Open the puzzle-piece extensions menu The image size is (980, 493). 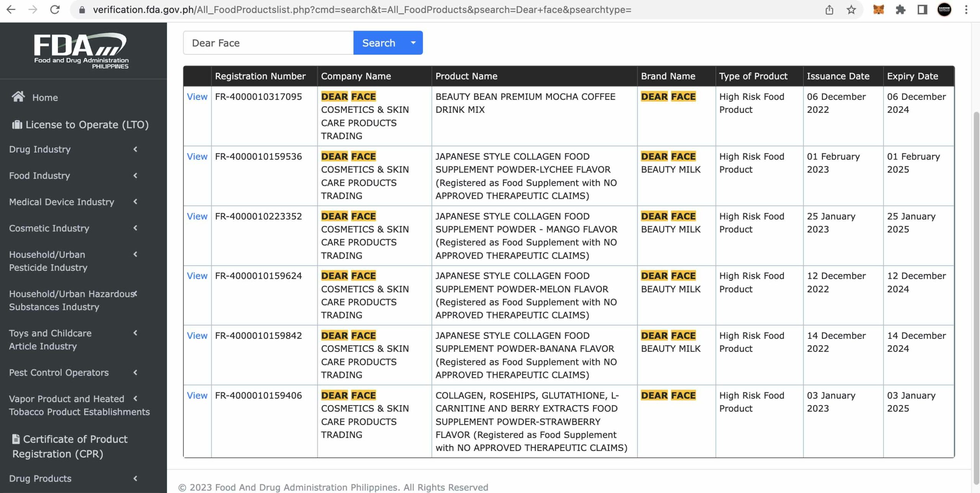[900, 10]
